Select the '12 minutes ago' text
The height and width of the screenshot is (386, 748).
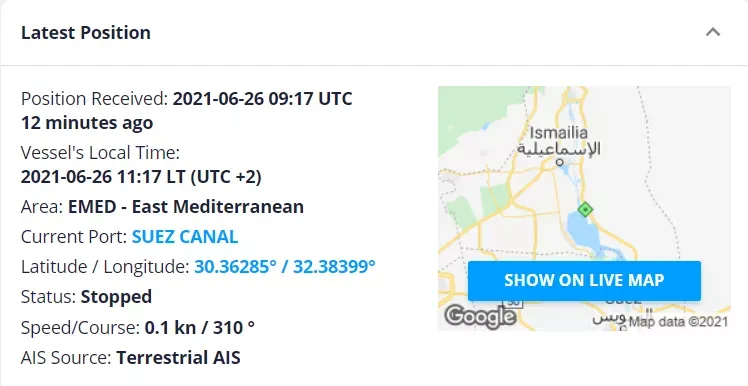point(87,123)
